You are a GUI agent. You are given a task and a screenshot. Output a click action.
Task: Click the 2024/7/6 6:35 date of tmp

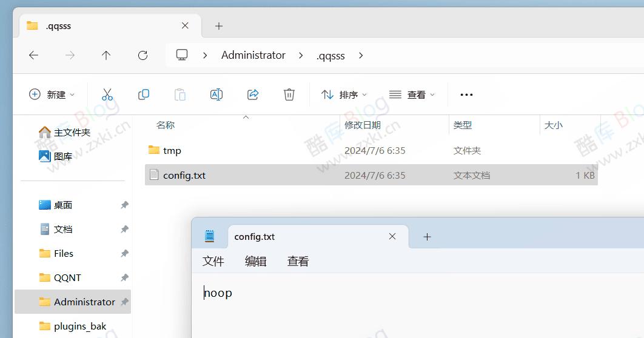[x=375, y=151]
